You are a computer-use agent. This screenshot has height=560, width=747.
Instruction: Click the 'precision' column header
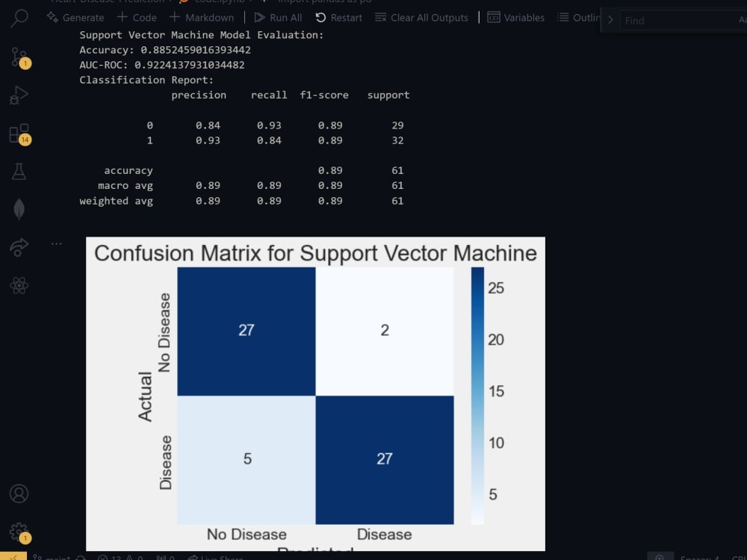click(x=199, y=96)
